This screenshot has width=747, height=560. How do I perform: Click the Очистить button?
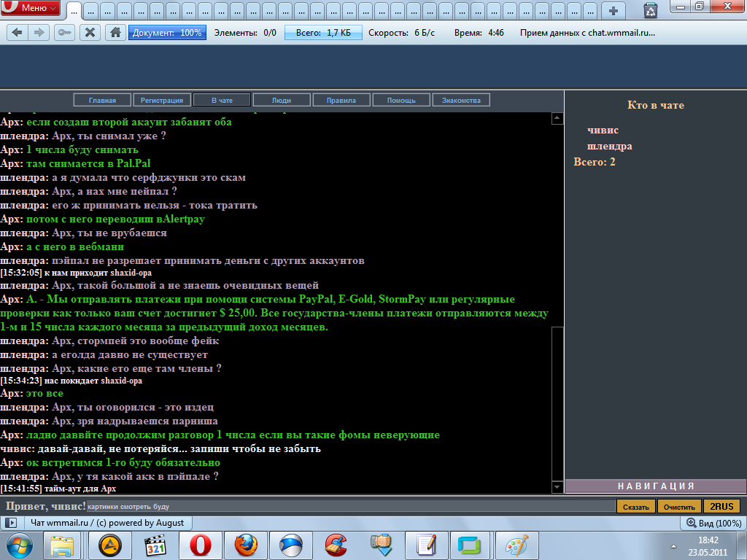point(679,507)
